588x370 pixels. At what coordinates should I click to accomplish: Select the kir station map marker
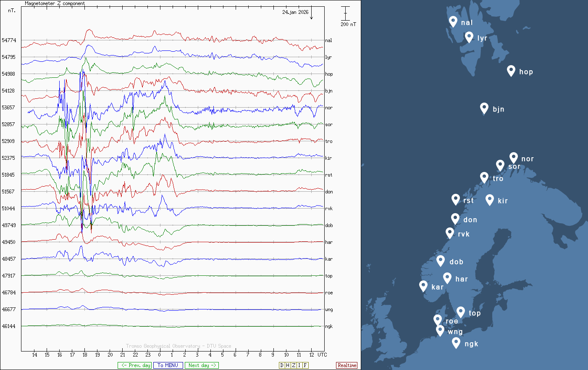pos(489,199)
